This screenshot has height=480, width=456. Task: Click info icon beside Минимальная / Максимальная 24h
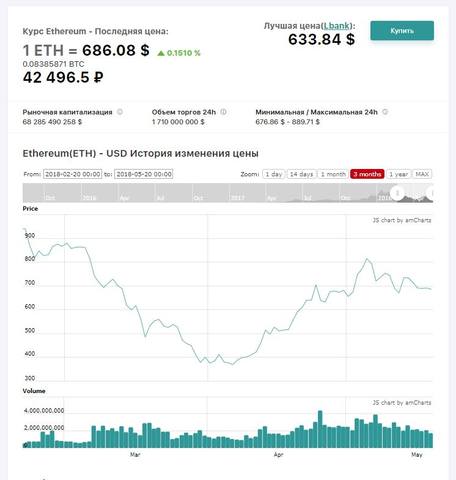click(385, 112)
